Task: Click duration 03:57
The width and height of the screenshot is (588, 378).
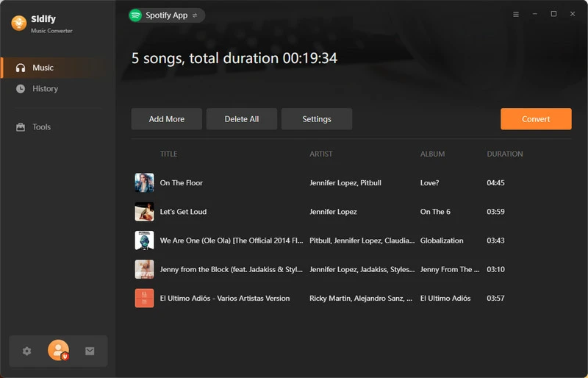Action: tap(495, 299)
